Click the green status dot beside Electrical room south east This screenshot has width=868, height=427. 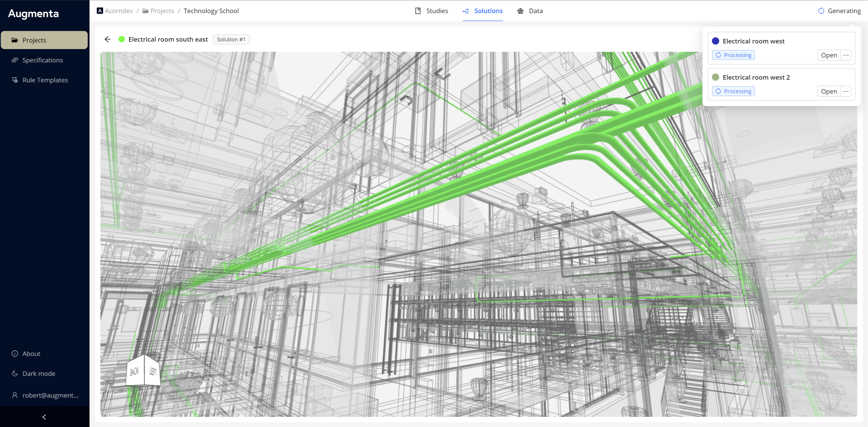[x=122, y=39]
